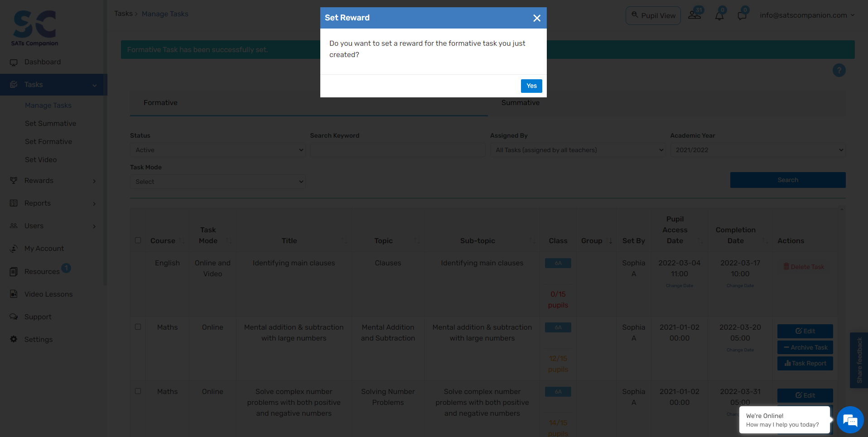The height and width of the screenshot is (437, 868).
Task: Click the 6A class tag in English row
Action: (x=558, y=263)
